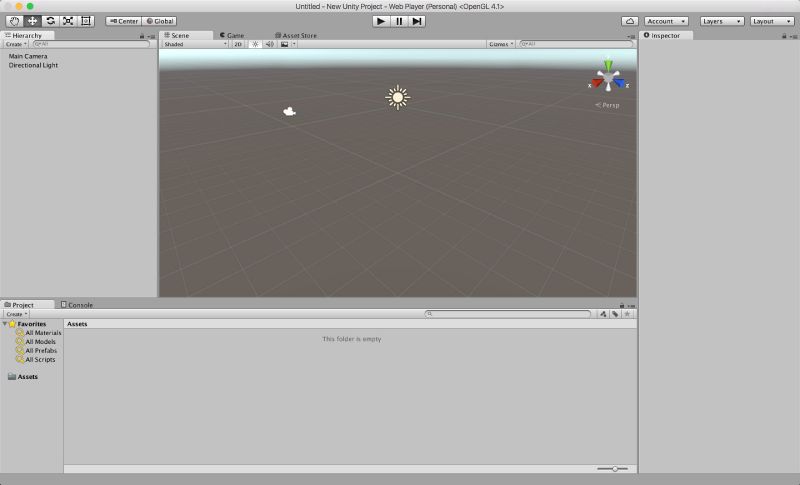Adjust the asset icon size slider
Image resolution: width=800 pixels, height=485 pixels.
tap(613, 468)
